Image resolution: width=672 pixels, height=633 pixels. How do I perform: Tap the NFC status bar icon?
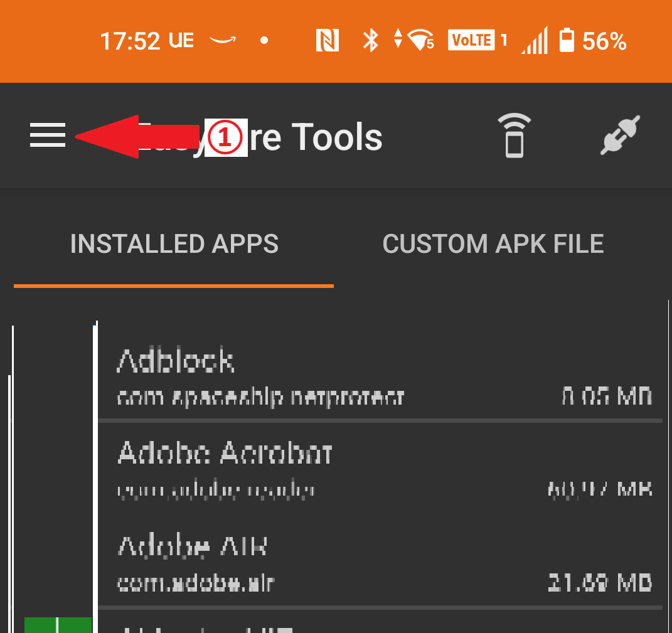point(326,40)
